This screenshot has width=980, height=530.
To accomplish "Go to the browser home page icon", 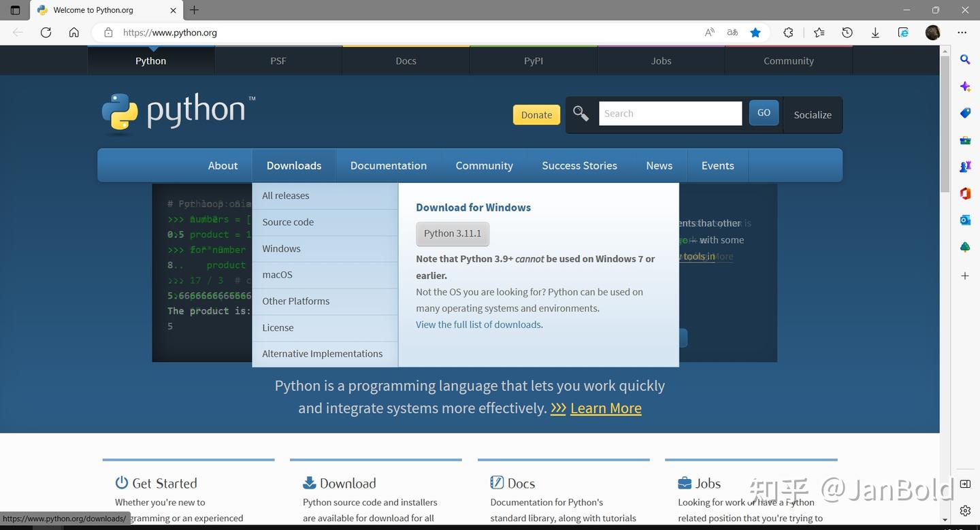I will click(74, 32).
